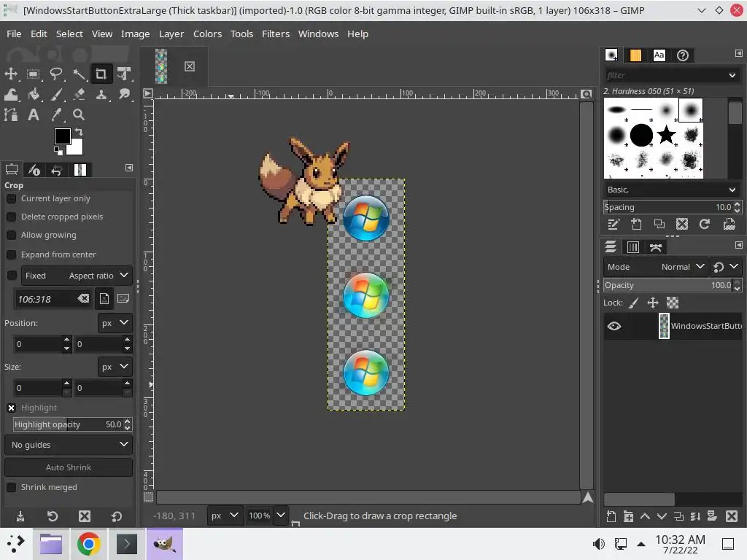Open the status bar unit px dropdown
The image size is (747, 560).
tap(224, 516)
